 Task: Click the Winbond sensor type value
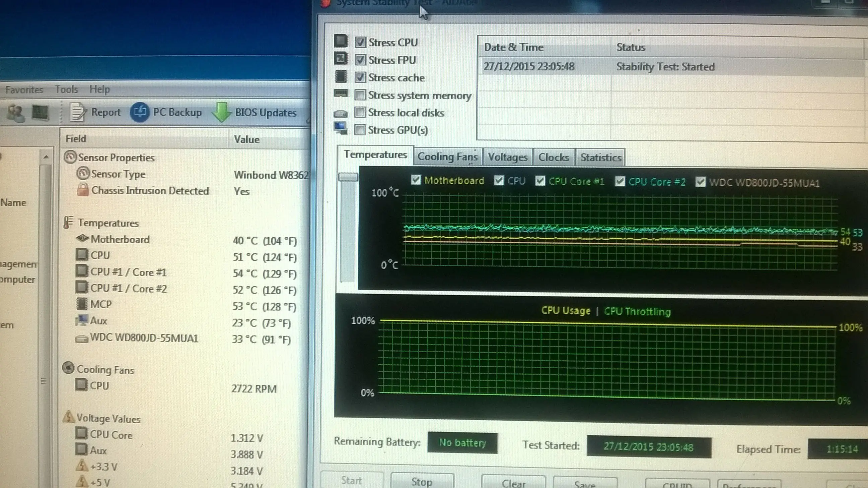(271, 175)
